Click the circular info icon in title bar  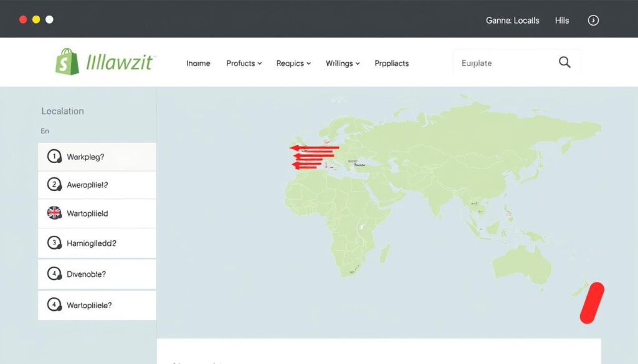593,21
